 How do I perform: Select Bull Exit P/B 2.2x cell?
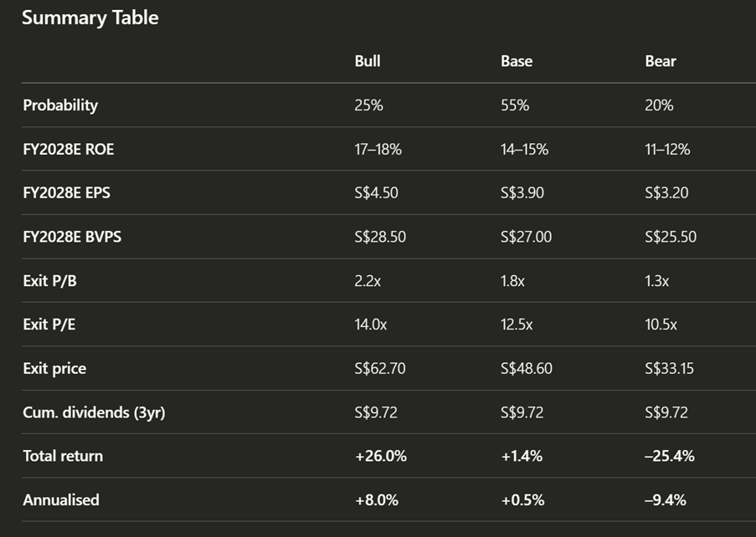point(368,281)
